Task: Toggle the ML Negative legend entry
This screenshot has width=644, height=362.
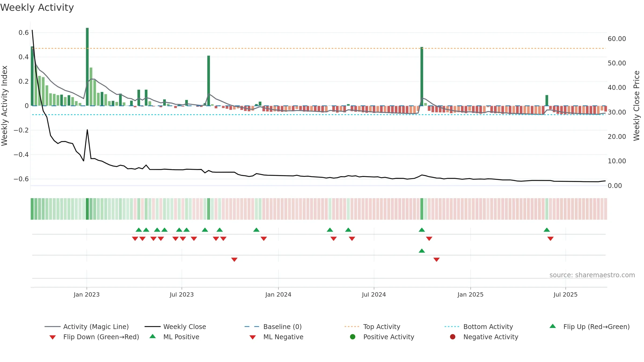Action: pyautogui.click(x=276, y=337)
